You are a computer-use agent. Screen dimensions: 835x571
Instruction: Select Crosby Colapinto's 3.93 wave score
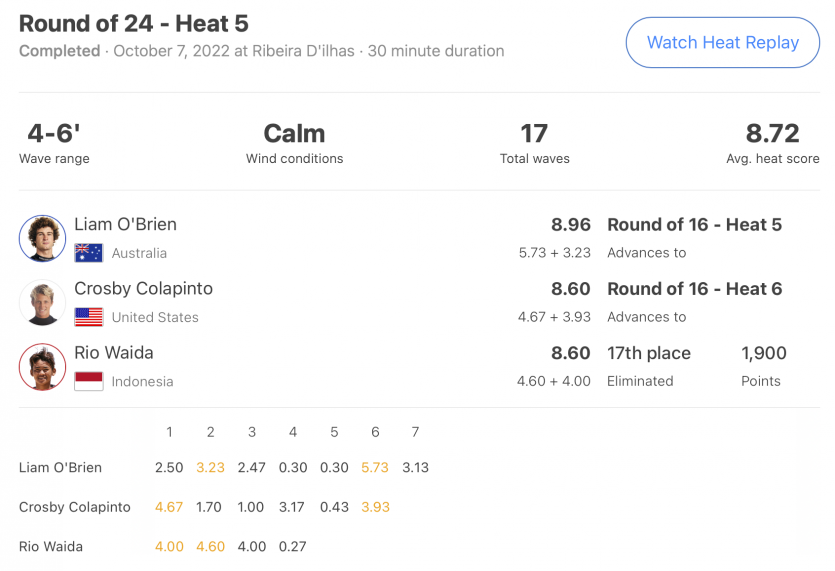click(x=375, y=507)
